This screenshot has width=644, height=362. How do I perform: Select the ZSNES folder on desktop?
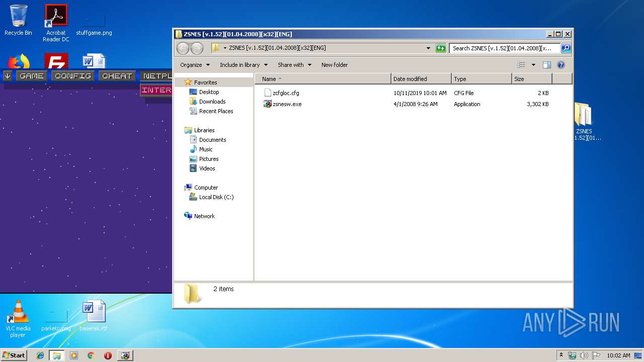(584, 121)
